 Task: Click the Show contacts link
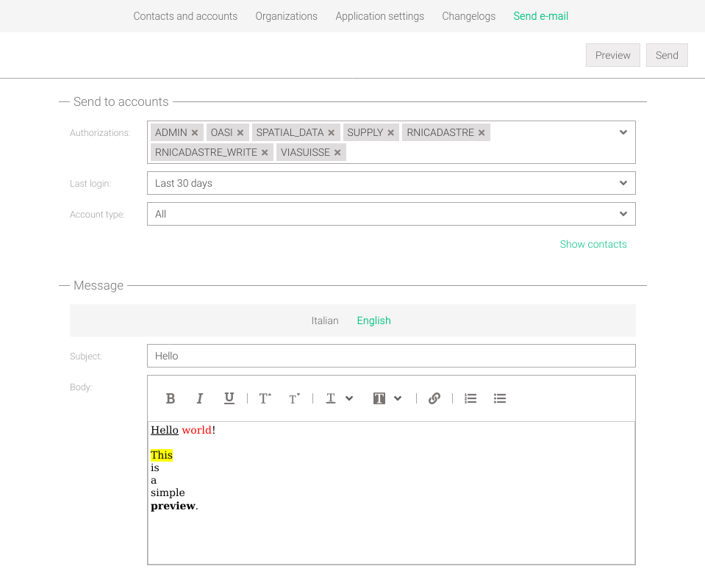click(x=593, y=244)
